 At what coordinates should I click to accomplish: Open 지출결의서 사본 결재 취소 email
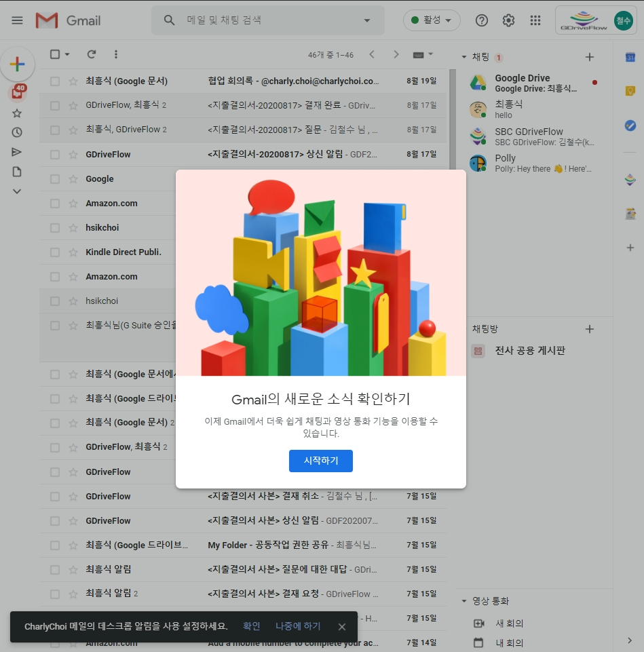243,497
